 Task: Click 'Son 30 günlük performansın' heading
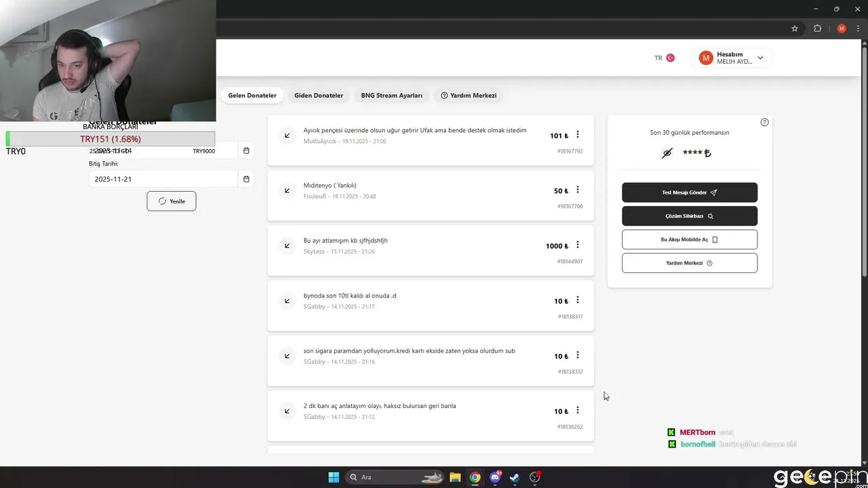[690, 133]
